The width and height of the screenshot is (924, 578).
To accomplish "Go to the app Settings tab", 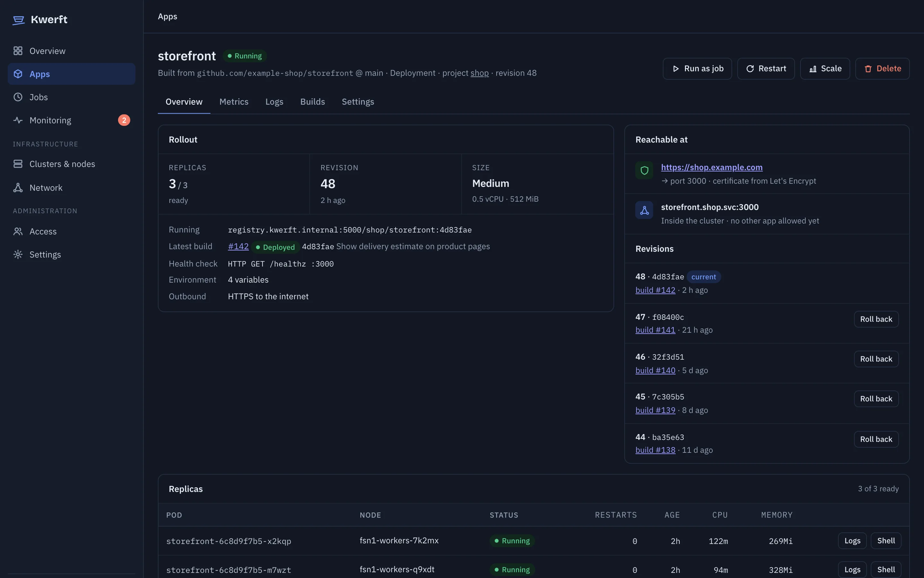I will click(358, 102).
